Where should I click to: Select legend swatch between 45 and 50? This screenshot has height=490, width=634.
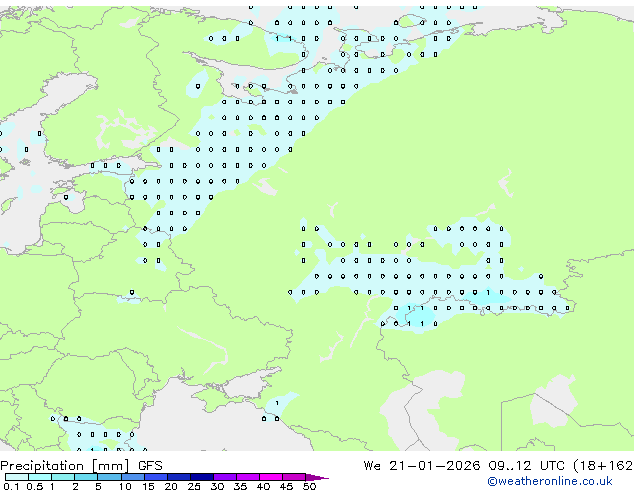pos(294,477)
